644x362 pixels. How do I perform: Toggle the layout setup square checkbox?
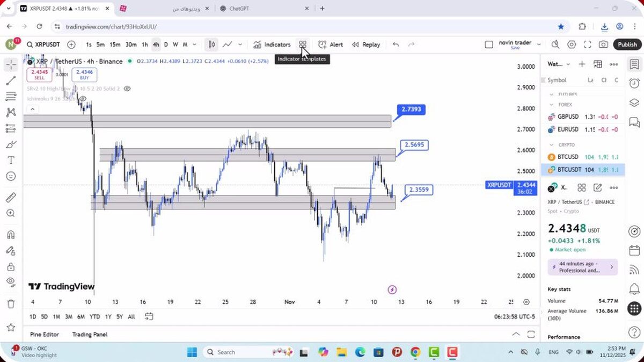[x=489, y=45]
